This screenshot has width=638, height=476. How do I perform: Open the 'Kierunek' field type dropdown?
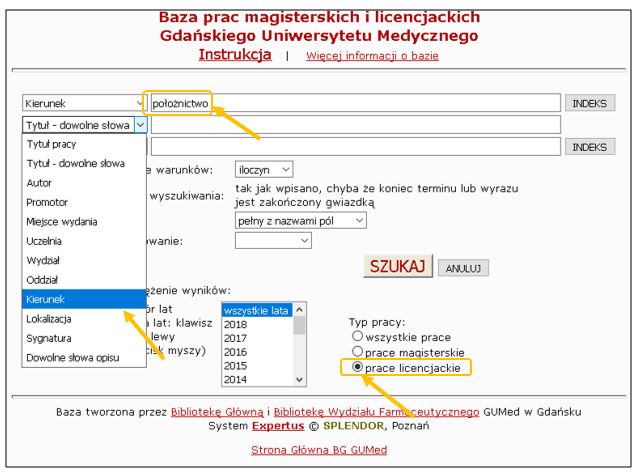click(x=84, y=103)
